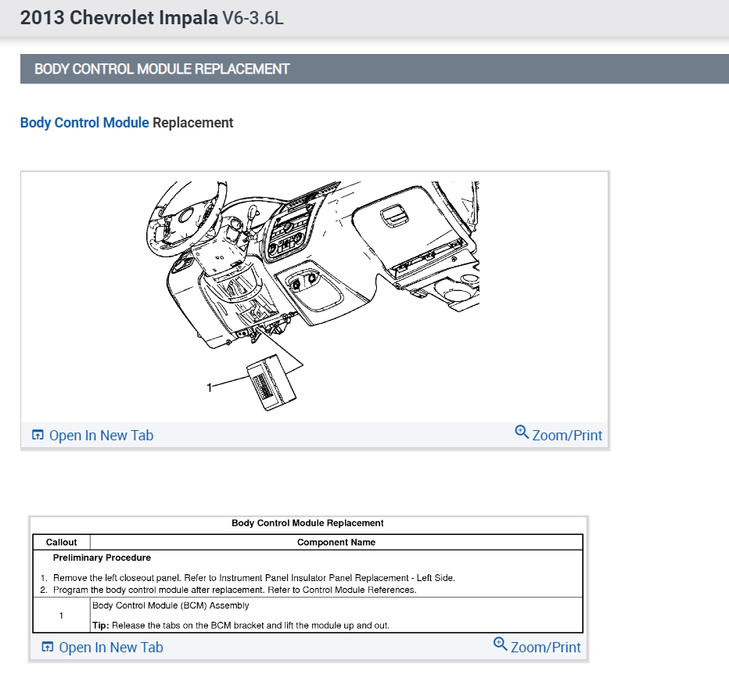Click the callout 1 label in diagram

click(x=209, y=387)
